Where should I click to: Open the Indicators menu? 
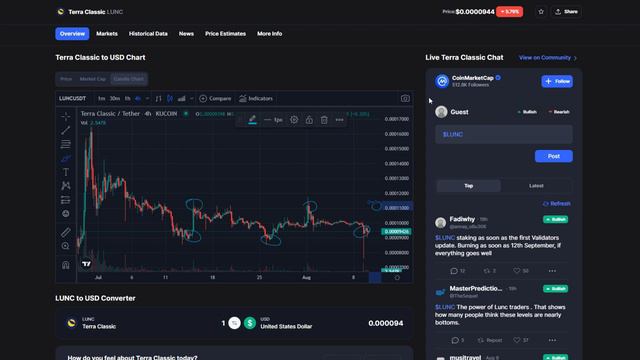[x=256, y=98]
